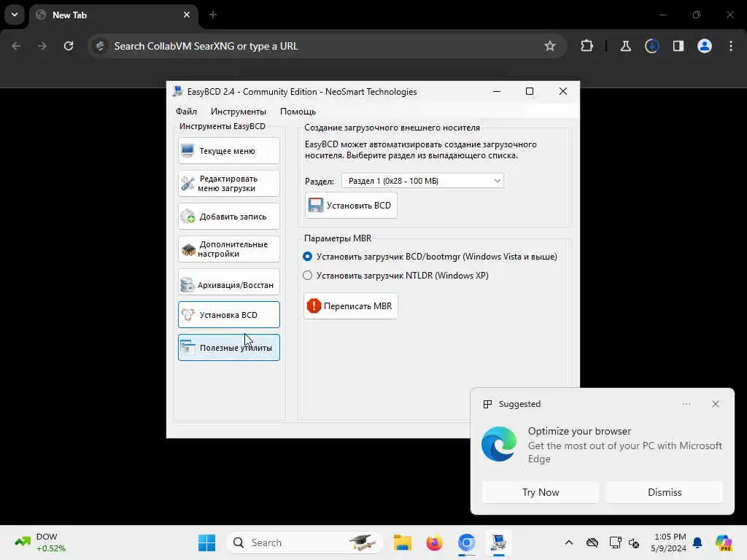The width and height of the screenshot is (747, 560).
Task: Click Try Now in Edge notification
Action: coord(541,492)
